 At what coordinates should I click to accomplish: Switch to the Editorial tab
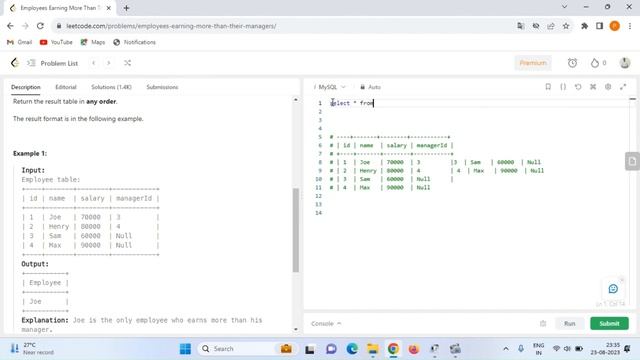pyautogui.click(x=66, y=87)
